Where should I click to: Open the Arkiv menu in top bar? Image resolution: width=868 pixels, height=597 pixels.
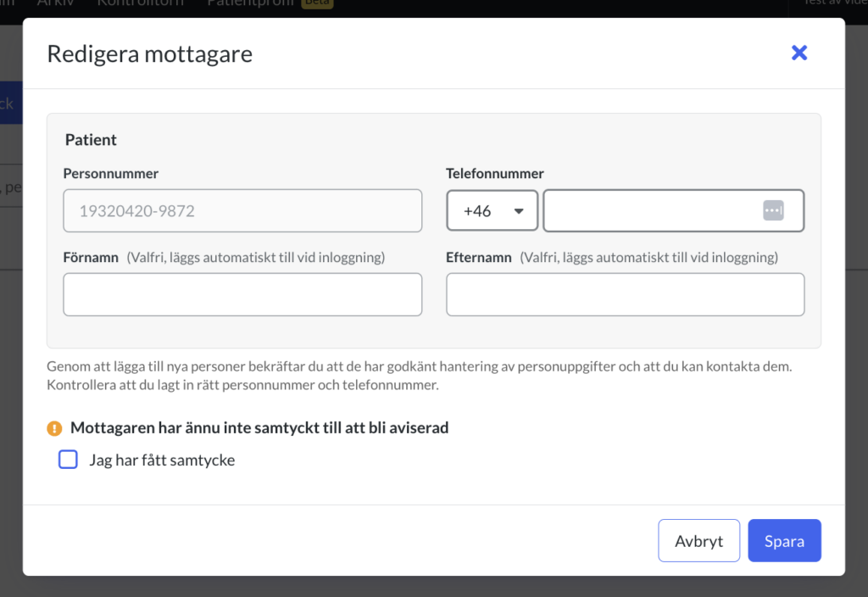(55, 3)
